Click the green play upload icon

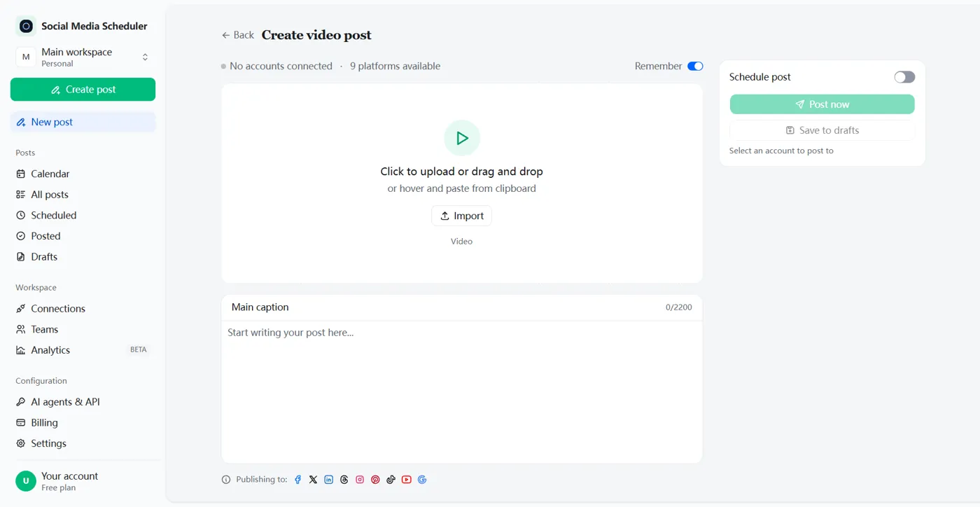click(462, 138)
